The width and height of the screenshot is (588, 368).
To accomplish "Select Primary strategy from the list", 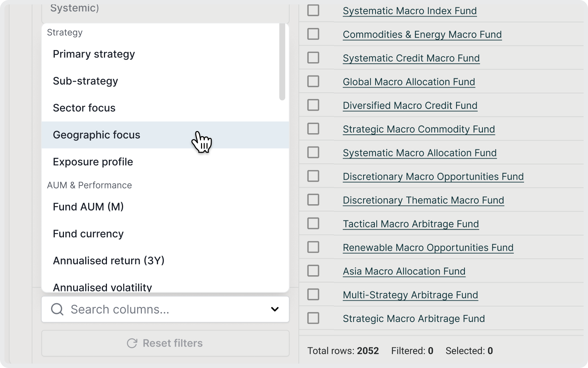I will click(x=94, y=54).
